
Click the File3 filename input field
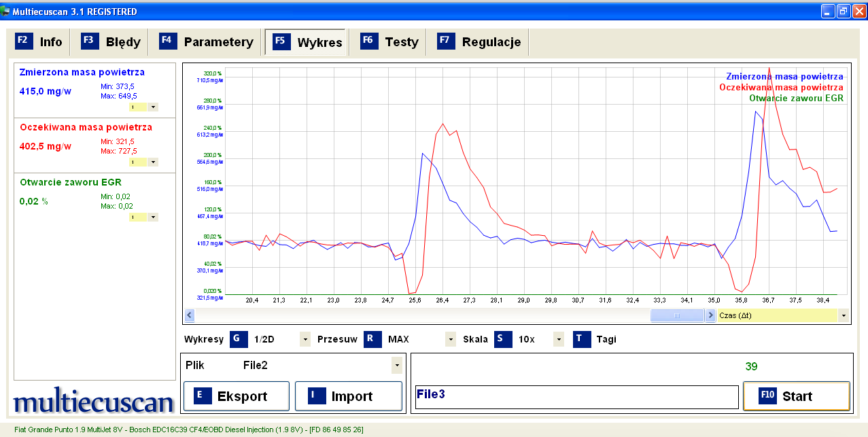click(x=576, y=397)
